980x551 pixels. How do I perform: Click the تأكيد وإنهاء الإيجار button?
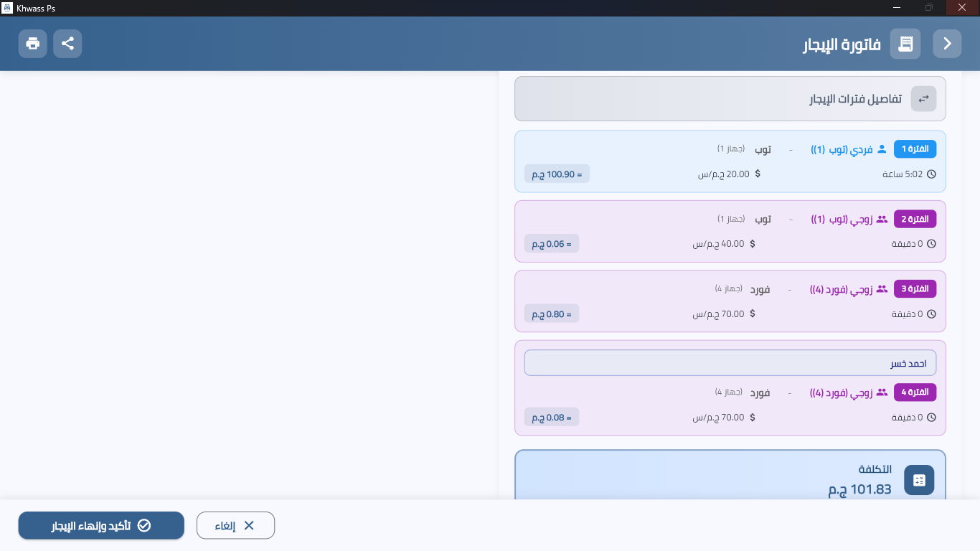coord(101,525)
